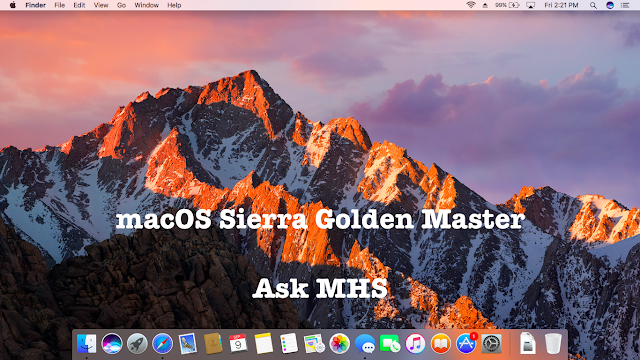640x360 pixels.
Task: Open the Notes app in Dock
Action: tap(264, 343)
